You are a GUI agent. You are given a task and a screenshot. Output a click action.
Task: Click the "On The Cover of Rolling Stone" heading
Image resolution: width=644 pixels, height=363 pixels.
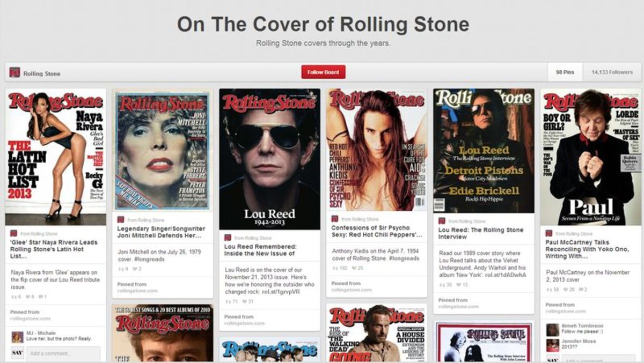pos(323,24)
